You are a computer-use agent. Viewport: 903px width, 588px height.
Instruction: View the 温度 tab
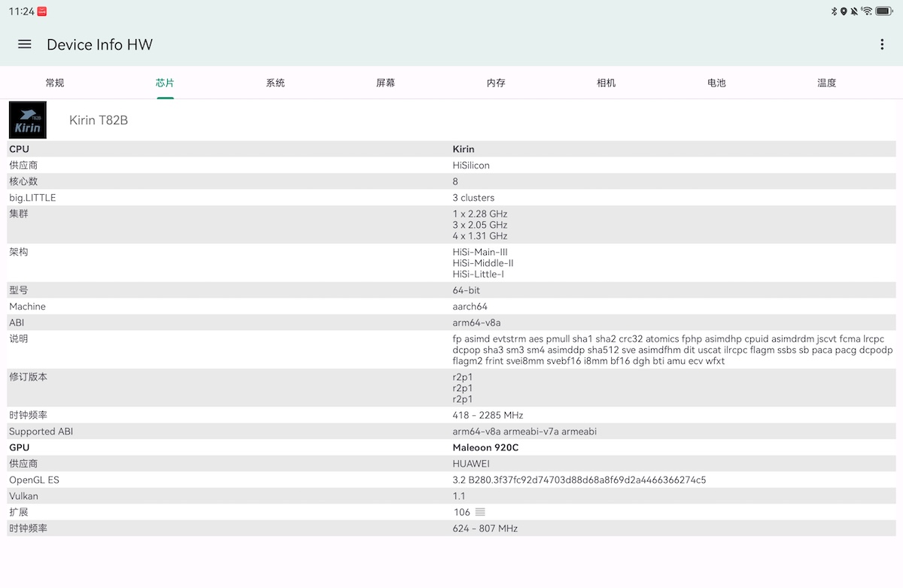826,83
